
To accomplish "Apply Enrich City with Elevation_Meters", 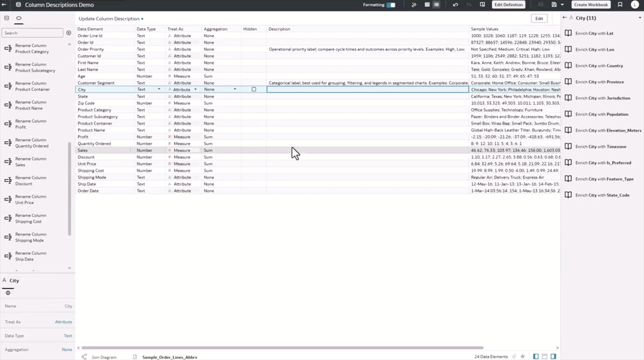I will pyautogui.click(x=603, y=130).
